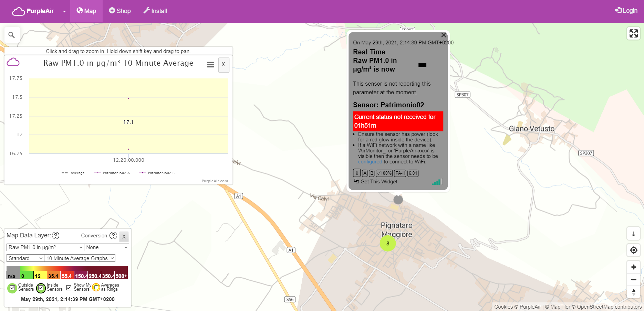The width and height of the screenshot is (644, 311).
Task: Follow the 'configured' WiFi link
Action: (x=370, y=162)
